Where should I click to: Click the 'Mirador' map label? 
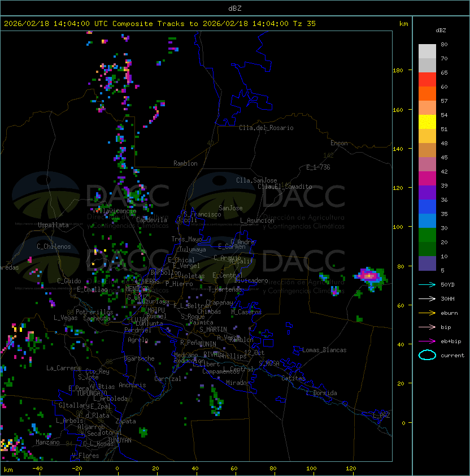click(238, 383)
